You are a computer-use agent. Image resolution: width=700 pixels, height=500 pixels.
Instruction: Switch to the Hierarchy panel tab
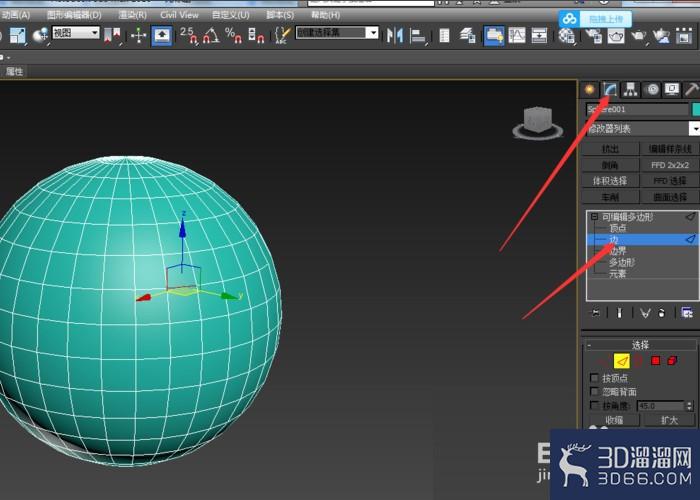click(630, 90)
